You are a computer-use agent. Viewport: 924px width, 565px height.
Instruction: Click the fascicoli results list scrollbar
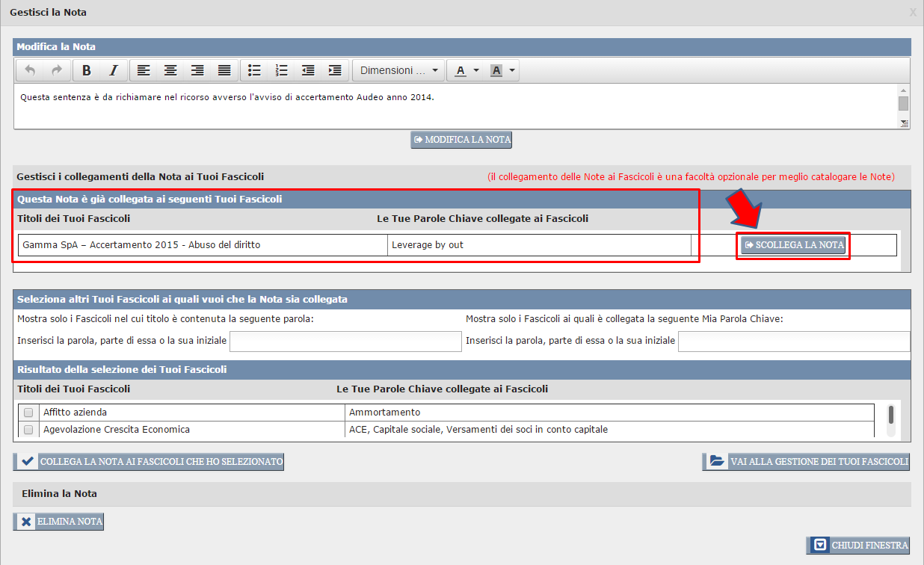click(x=890, y=416)
